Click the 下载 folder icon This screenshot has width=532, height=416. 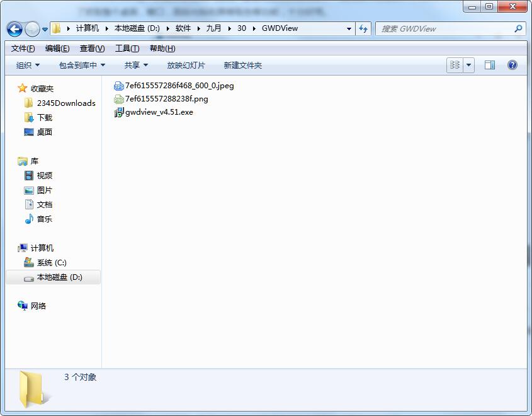(29, 117)
